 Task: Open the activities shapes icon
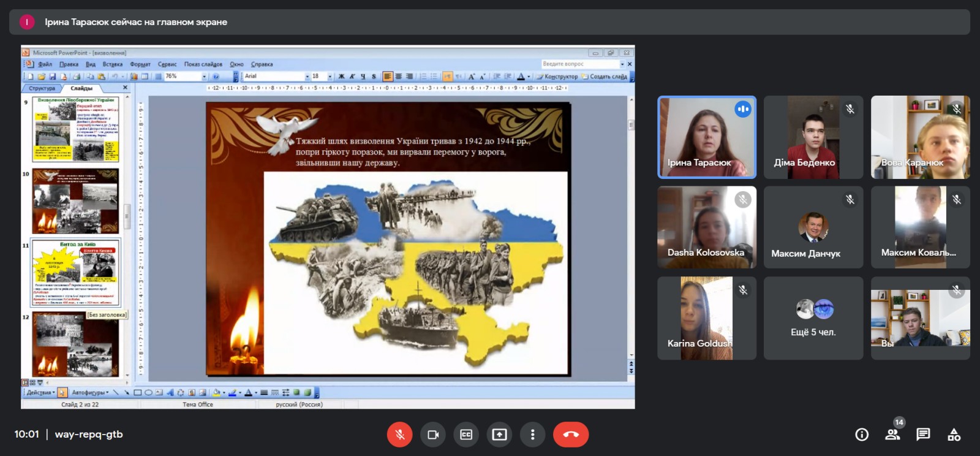tap(954, 435)
